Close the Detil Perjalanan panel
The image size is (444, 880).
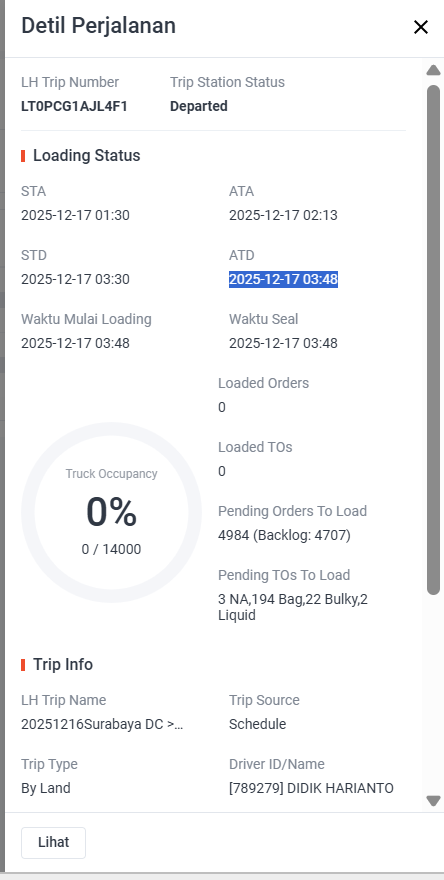(x=420, y=27)
